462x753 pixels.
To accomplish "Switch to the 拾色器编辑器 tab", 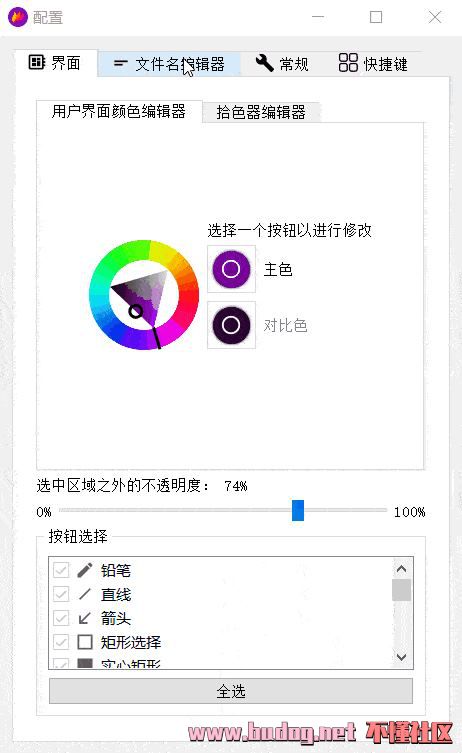I will (x=261, y=112).
